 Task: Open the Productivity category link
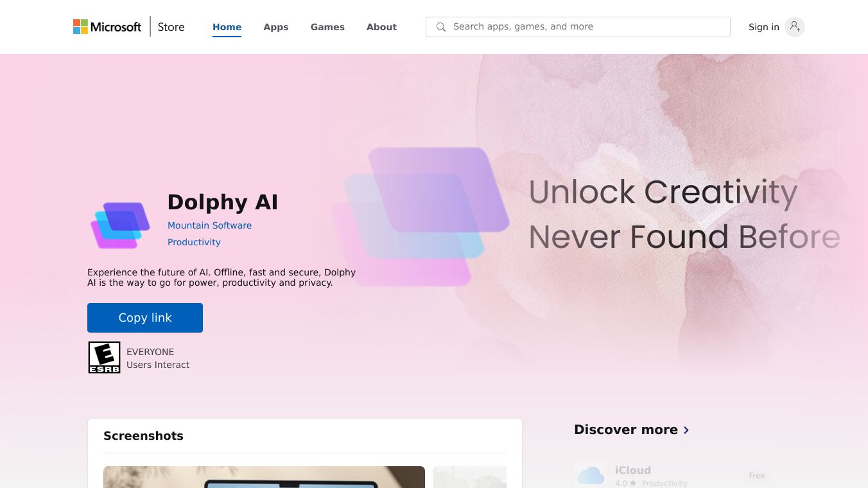[x=194, y=242]
